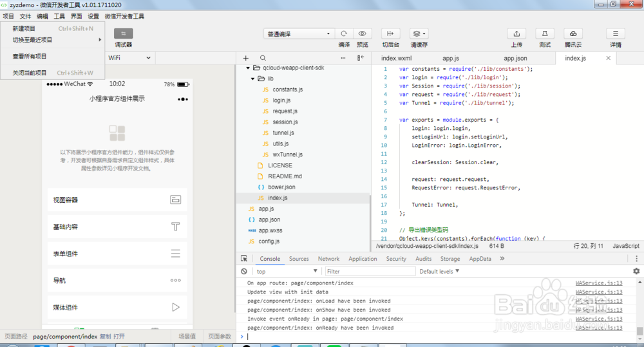Open the File menu (文件)
This screenshot has height=347, width=644.
tap(26, 16)
